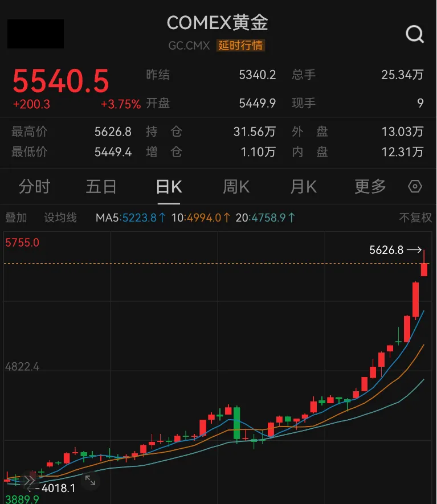Tap the 内盘 value 12.31万

[x=403, y=152]
